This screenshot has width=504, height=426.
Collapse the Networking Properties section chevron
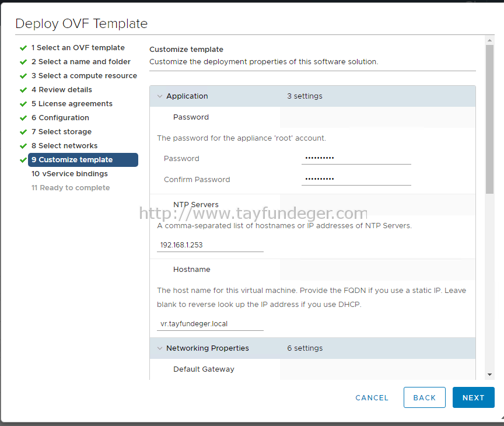pyautogui.click(x=160, y=348)
